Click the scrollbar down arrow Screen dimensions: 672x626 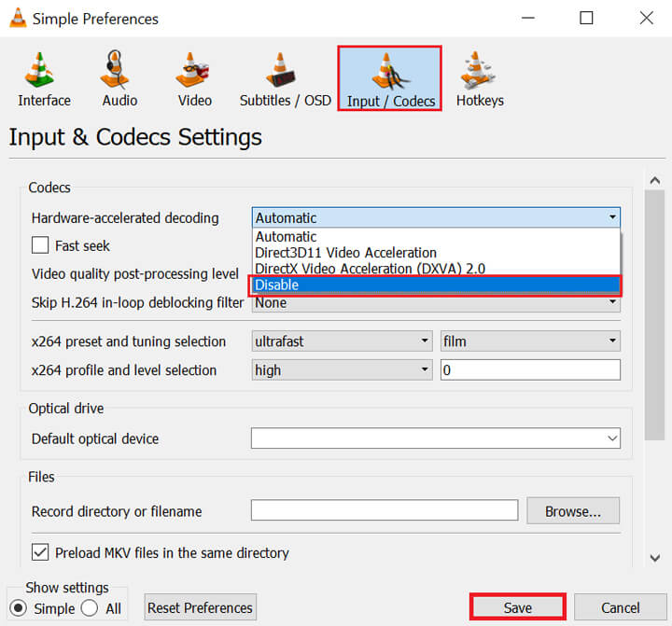point(654,558)
